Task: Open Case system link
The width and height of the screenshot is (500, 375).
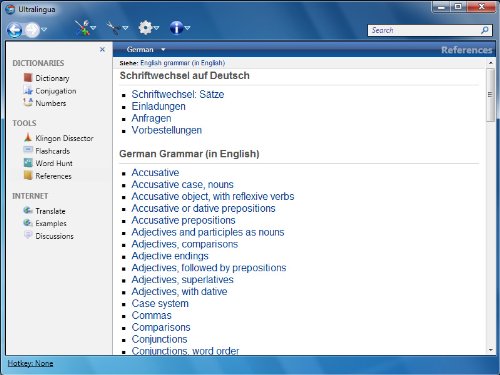Action: pyautogui.click(x=160, y=304)
